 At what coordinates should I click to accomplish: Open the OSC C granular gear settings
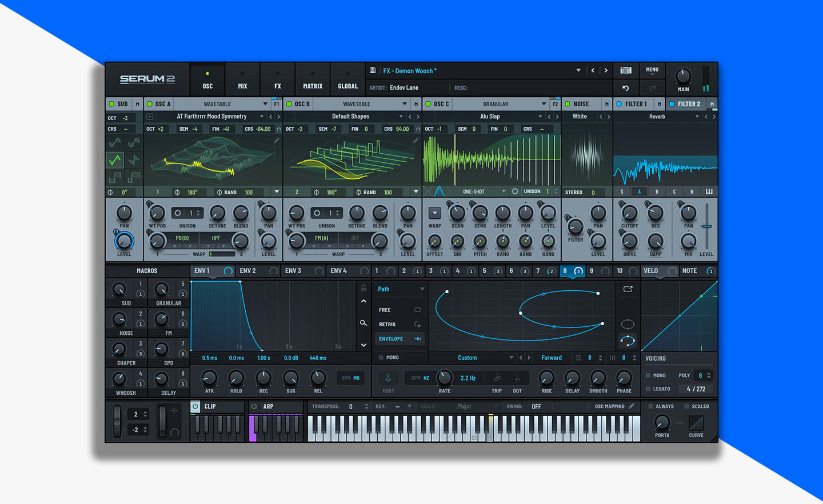tap(515, 191)
